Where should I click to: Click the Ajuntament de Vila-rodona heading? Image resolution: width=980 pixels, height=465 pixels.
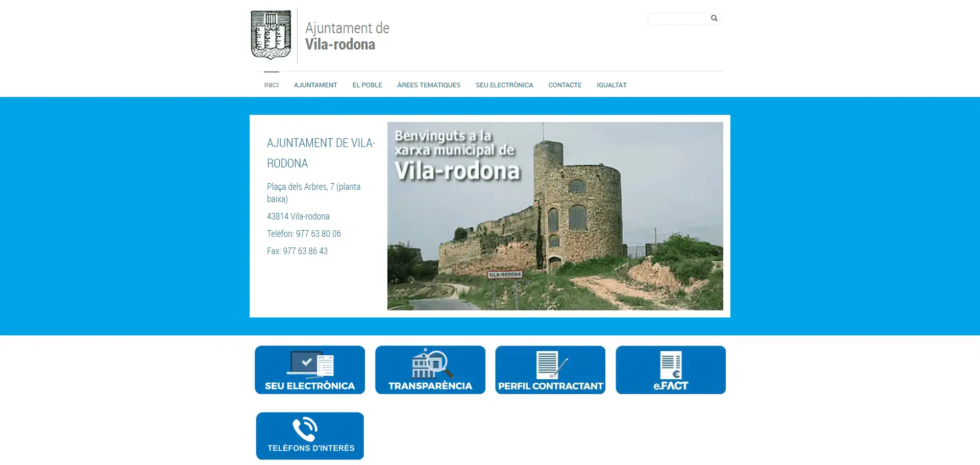click(x=321, y=153)
